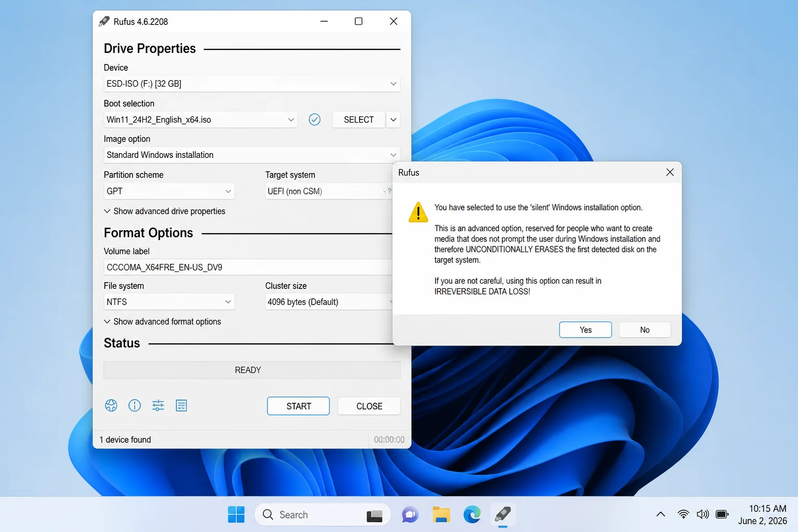Click the SELECT button
The image size is (798, 532).
point(358,119)
